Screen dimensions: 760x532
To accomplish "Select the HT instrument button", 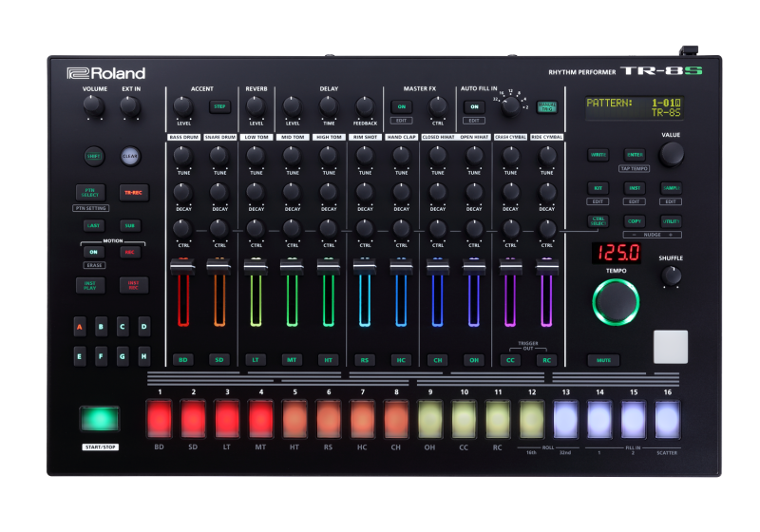I will pyautogui.click(x=328, y=360).
